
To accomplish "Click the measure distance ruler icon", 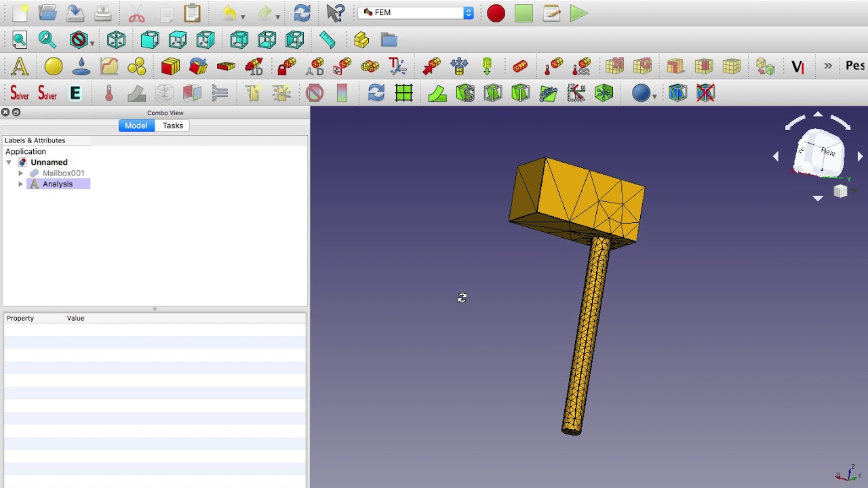I will [328, 39].
